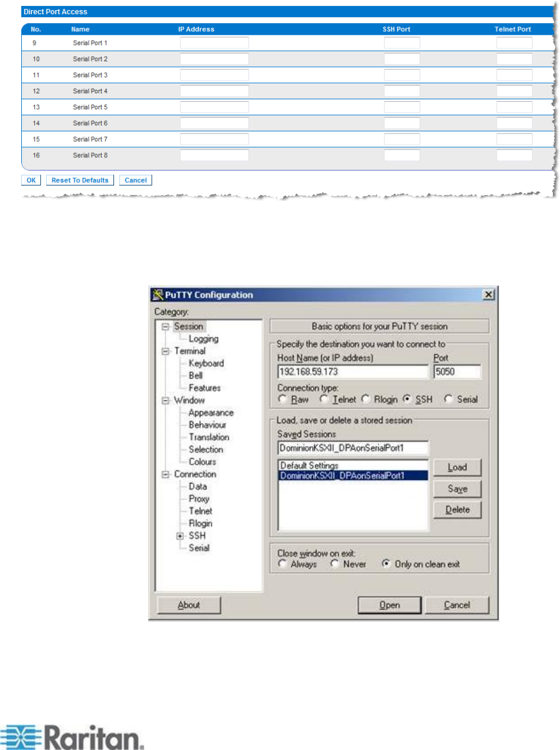560x750 pixels.
Task: Open the Terminal category
Action: pos(190,351)
